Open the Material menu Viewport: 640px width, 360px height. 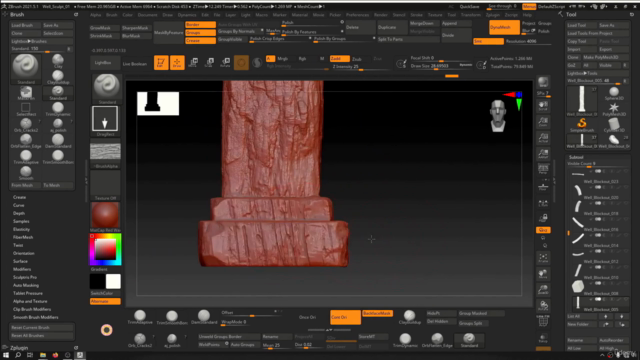click(299, 15)
